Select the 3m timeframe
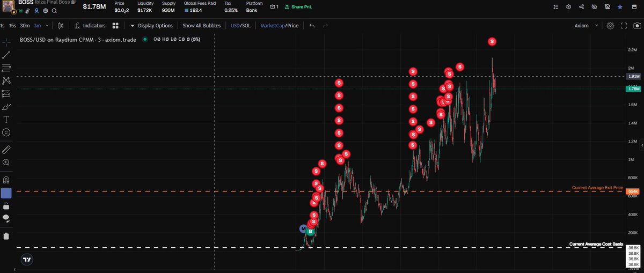 pos(37,25)
